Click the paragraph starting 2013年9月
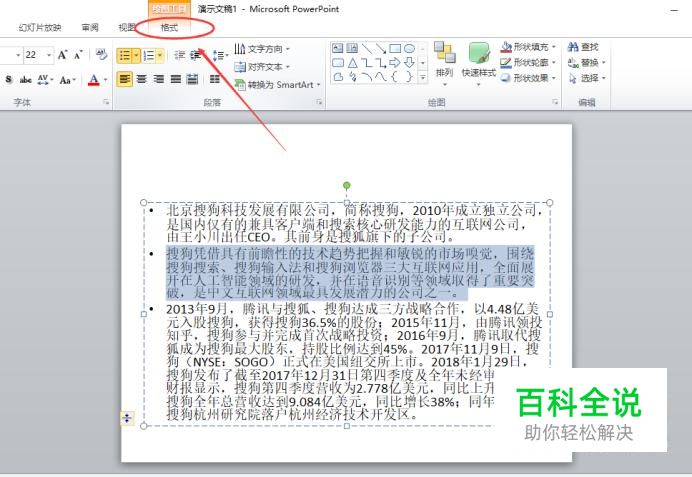 tap(354, 361)
